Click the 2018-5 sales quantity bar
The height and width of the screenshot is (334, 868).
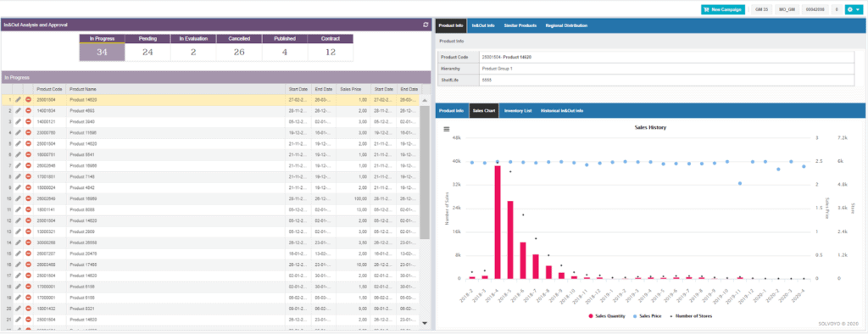point(509,240)
